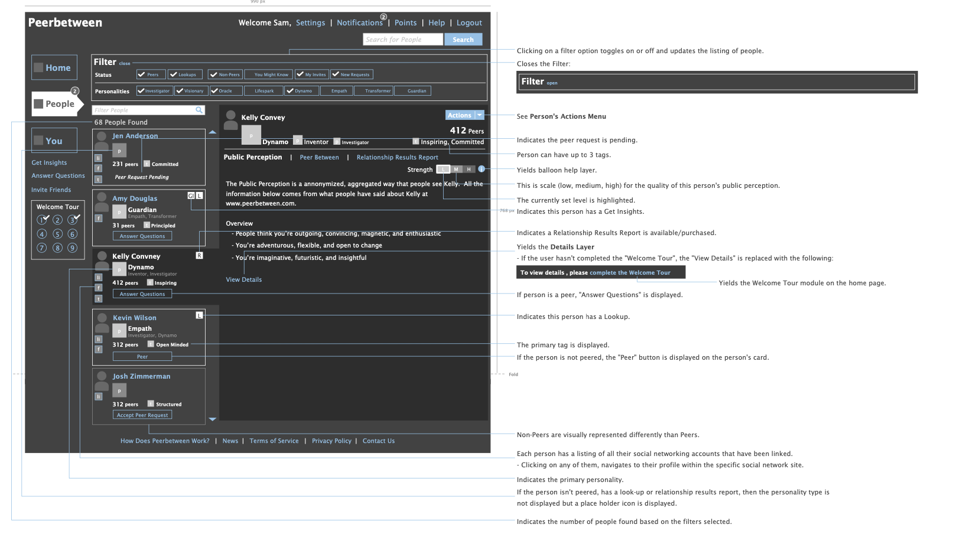Viewport: 973px width, 560px height.
Task: Open the complete the Welcome Tour link
Action: 630,272
